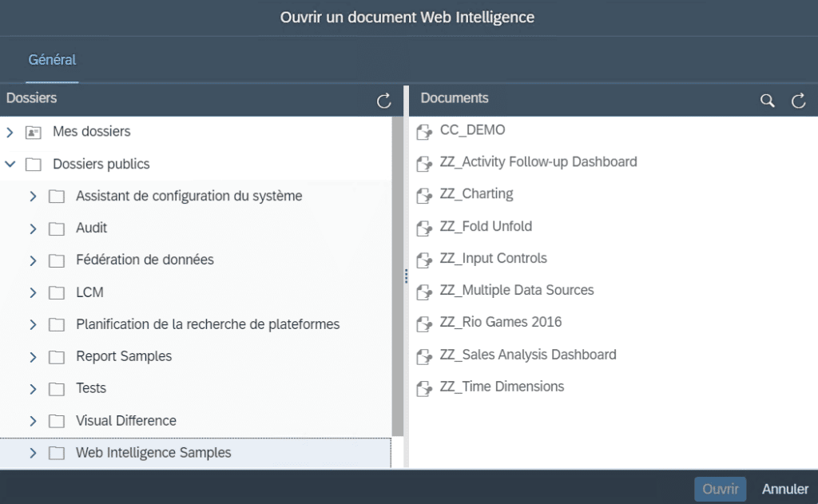
Task: Click the ZZ_Rio Games 2016 document icon
Action: 424,324
